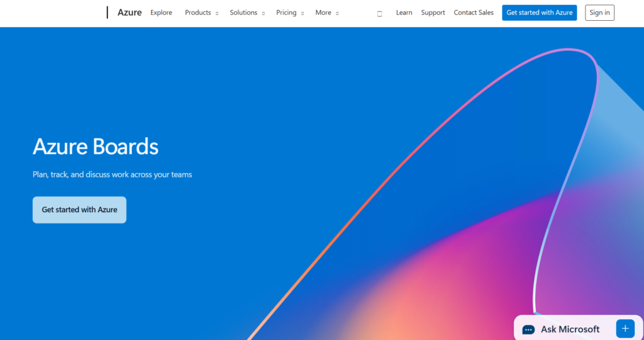Click the Azure Boards hero heading

[96, 147]
